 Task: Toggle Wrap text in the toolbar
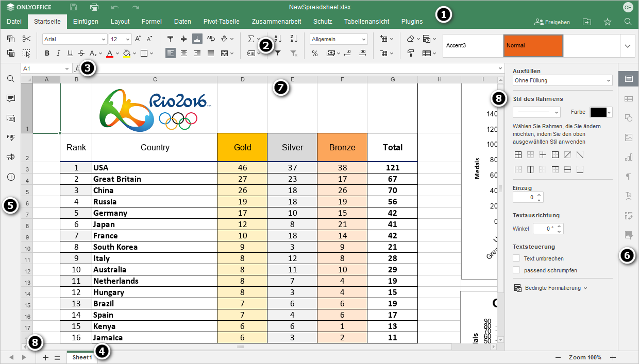pos(211,39)
